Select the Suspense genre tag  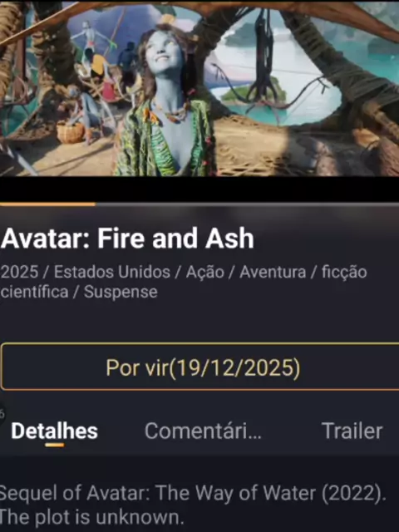[121, 292]
